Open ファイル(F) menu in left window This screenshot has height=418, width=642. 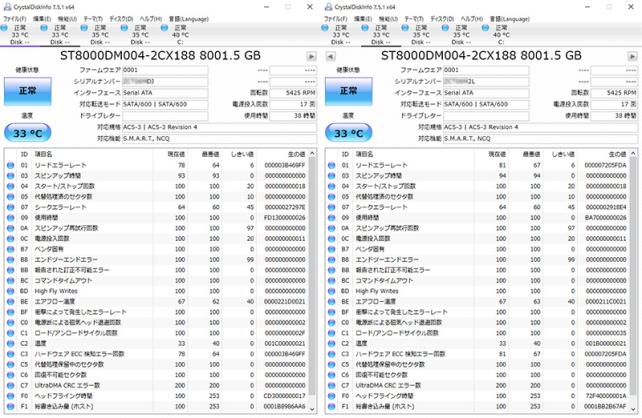[14, 19]
